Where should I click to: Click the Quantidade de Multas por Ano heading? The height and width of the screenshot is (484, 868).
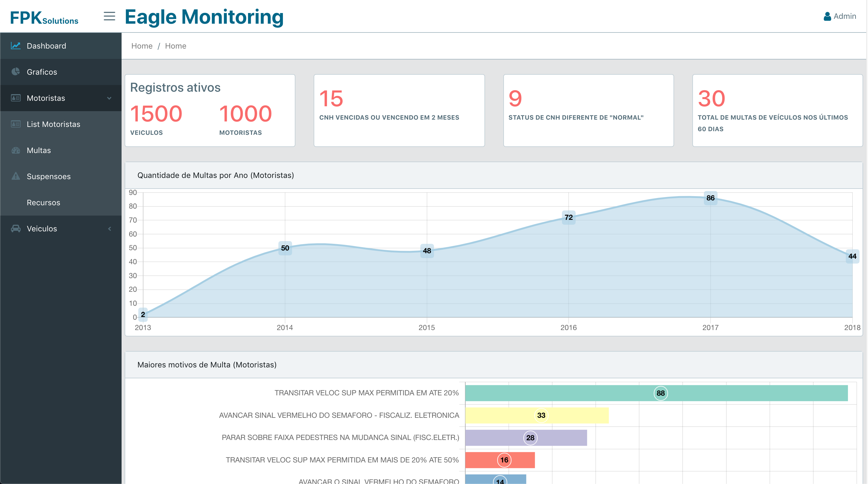click(216, 175)
